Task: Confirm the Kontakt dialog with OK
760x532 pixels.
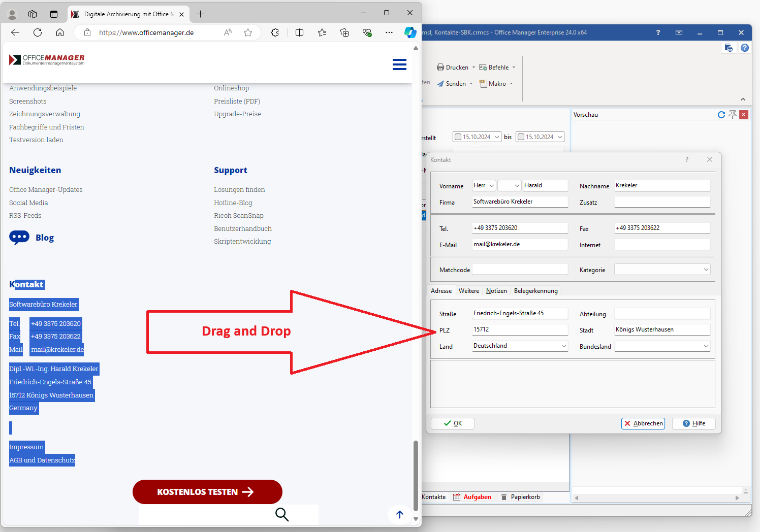Action: [453, 423]
